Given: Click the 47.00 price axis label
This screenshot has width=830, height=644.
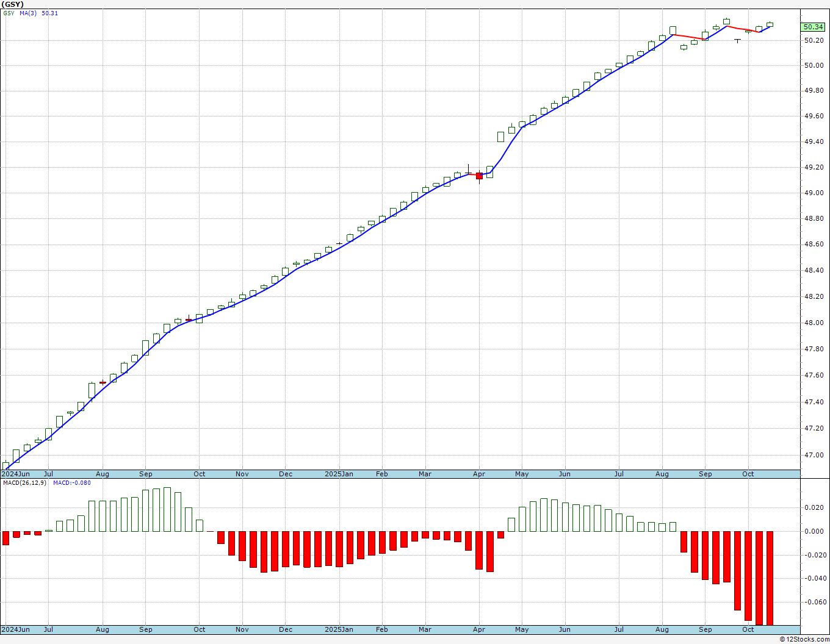Looking at the screenshot, I should (814, 455).
